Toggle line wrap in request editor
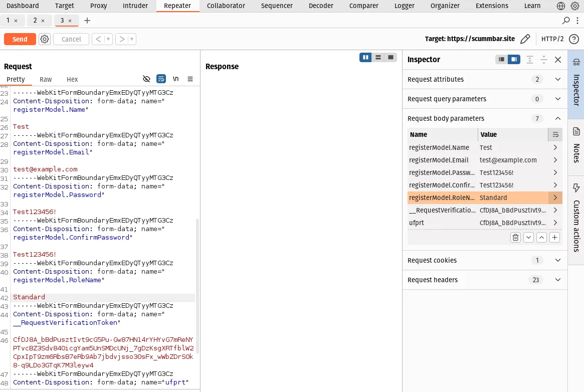Viewport: 584px width, 392px height. tap(161, 79)
